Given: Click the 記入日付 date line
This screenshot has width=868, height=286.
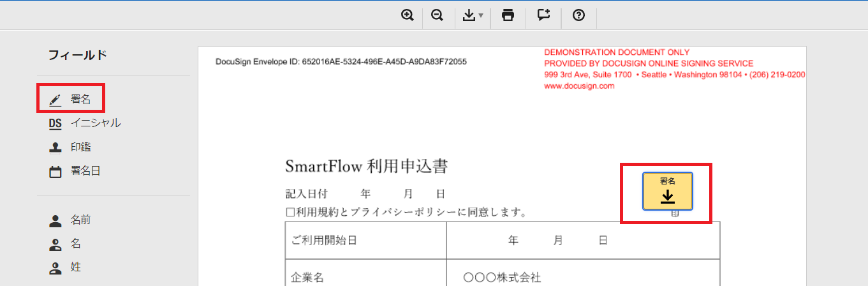Looking at the screenshot, I should point(365,193).
